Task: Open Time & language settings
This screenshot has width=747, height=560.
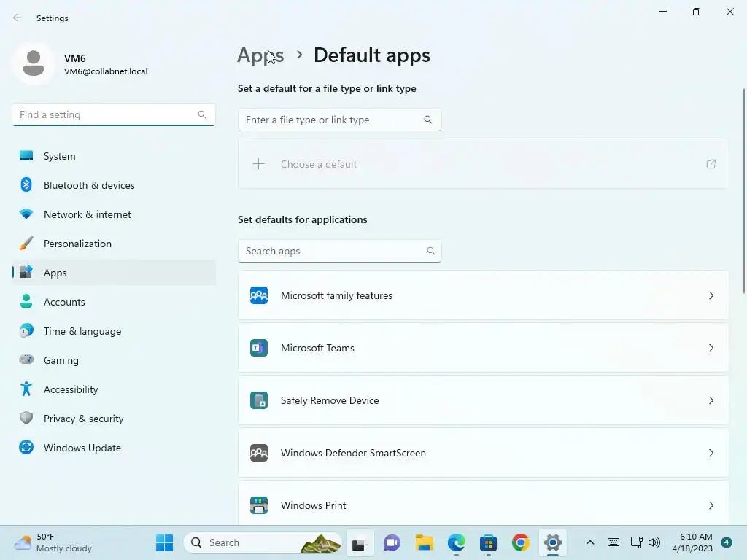Action: 113,331
